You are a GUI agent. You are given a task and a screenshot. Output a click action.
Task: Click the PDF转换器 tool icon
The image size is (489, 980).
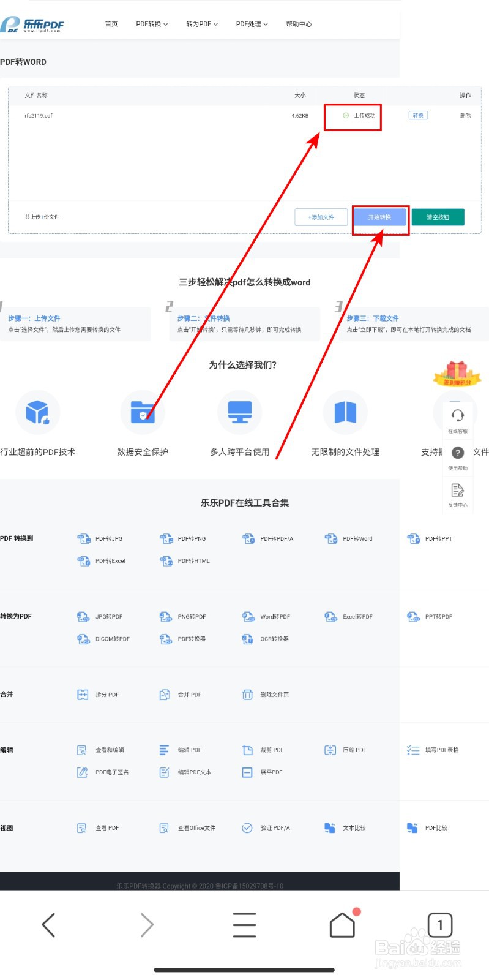[x=166, y=639]
